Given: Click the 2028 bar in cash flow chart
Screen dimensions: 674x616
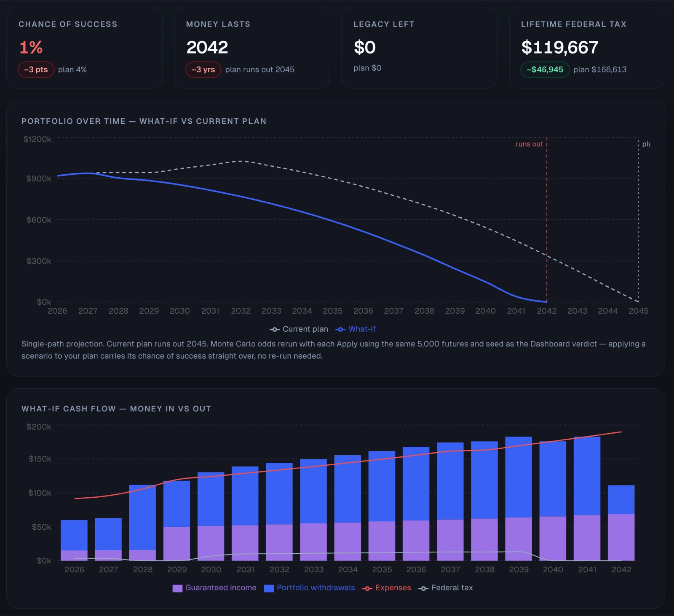Looking at the screenshot, I should click(142, 523).
